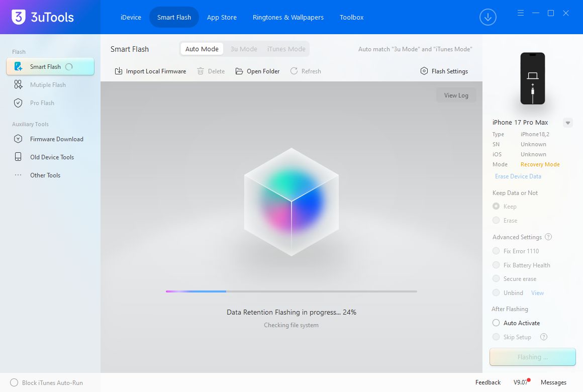Enable the Fix Error 1110 option

pyautogui.click(x=496, y=251)
